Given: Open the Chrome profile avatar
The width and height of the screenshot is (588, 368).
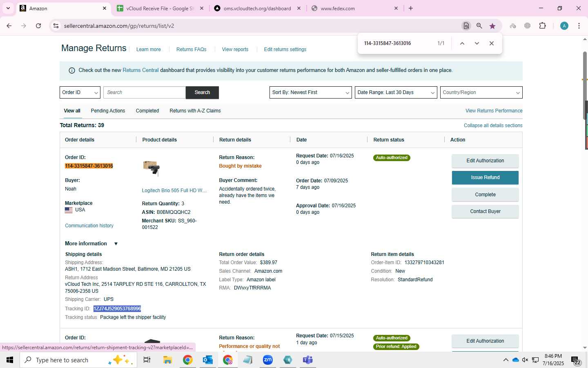Looking at the screenshot, I should click(564, 26).
